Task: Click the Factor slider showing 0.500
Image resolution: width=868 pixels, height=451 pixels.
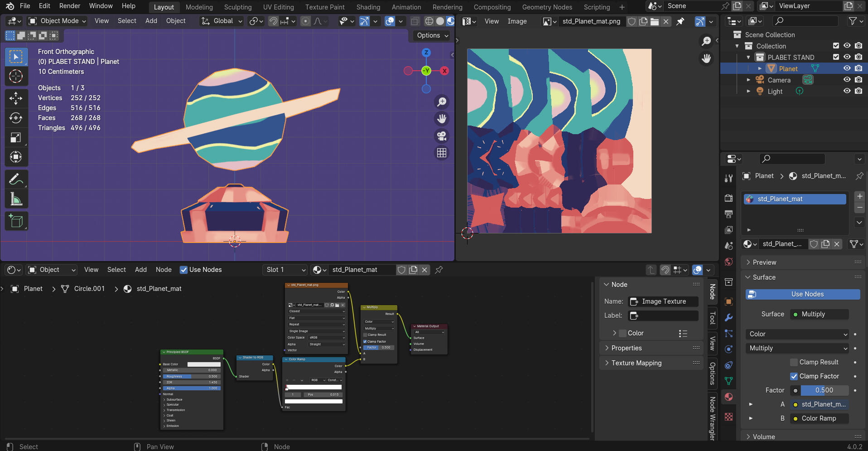Action: point(824,390)
